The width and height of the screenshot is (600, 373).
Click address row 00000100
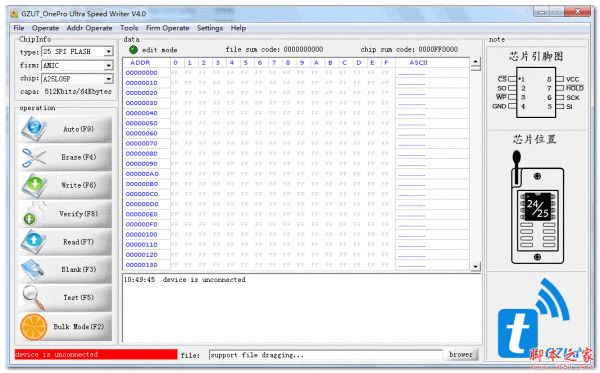point(142,235)
